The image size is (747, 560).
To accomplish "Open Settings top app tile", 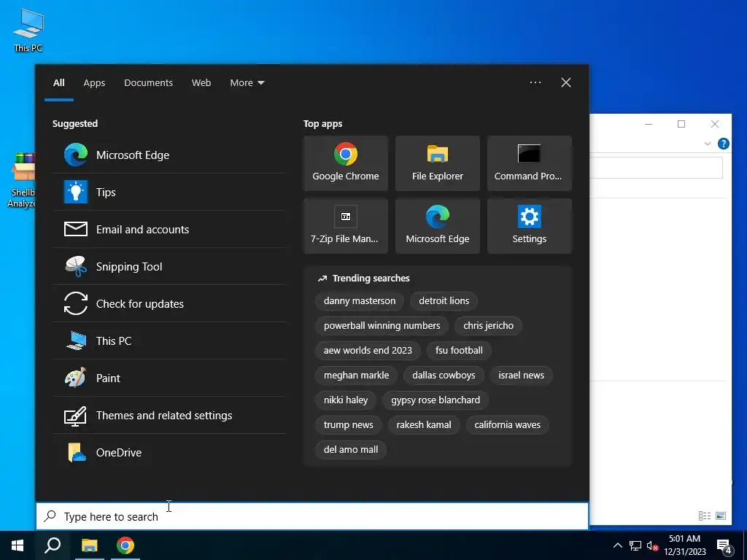I will click(x=530, y=226).
